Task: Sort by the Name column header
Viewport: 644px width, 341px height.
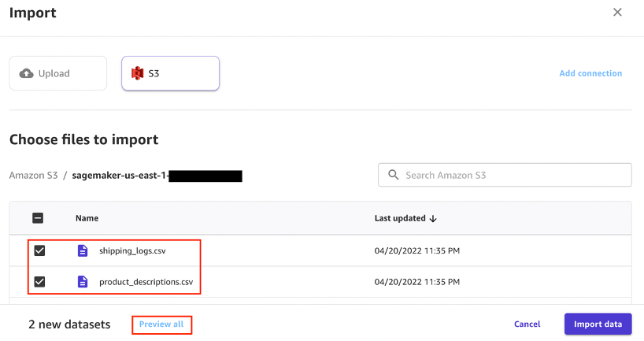Action: coord(87,218)
